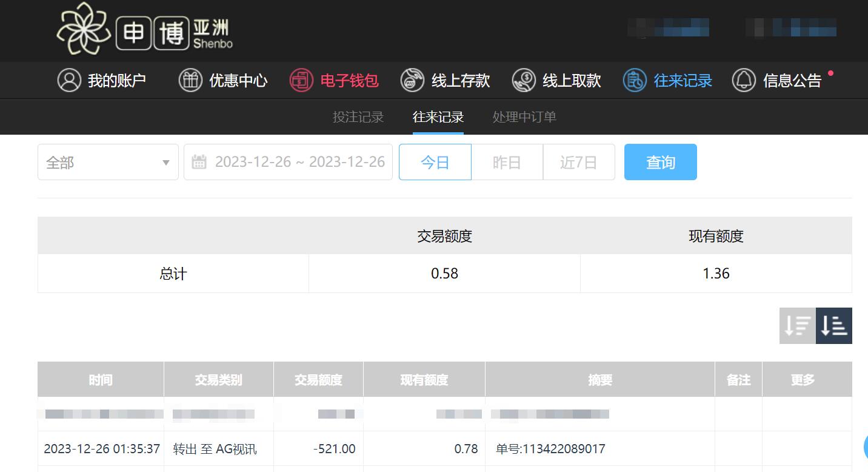868x472 pixels.
Task: Select the 昨日 date filter
Action: (507, 162)
